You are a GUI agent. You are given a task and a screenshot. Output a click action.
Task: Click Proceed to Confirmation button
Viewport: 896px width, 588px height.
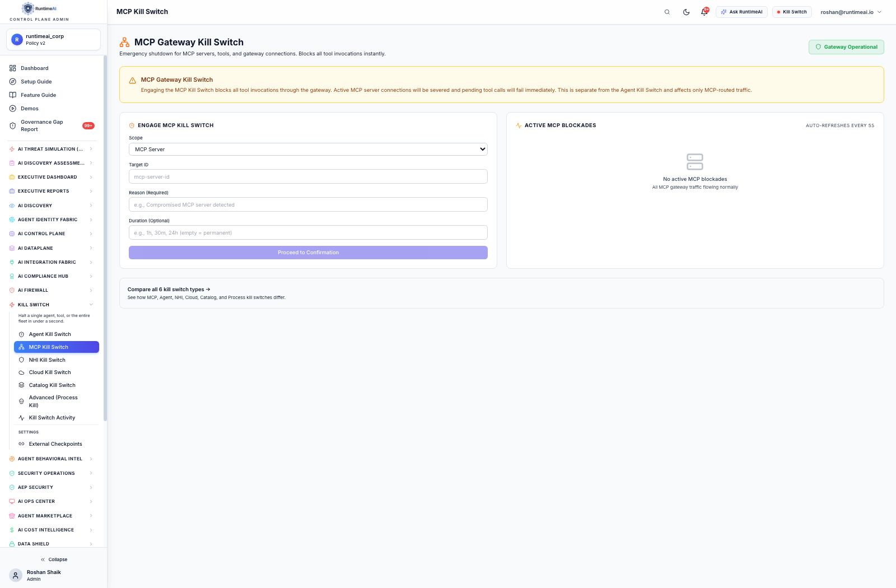coord(308,253)
